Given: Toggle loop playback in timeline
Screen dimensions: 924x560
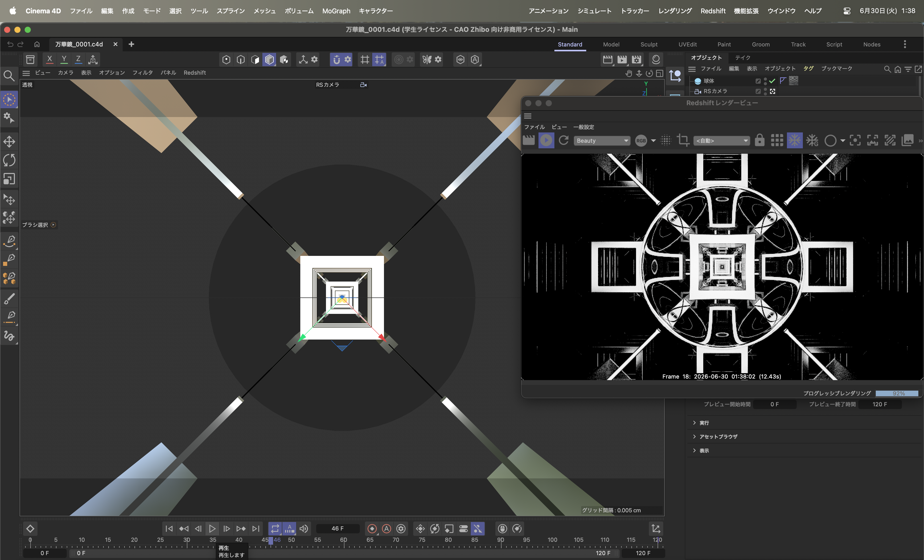Looking at the screenshot, I should (275, 529).
